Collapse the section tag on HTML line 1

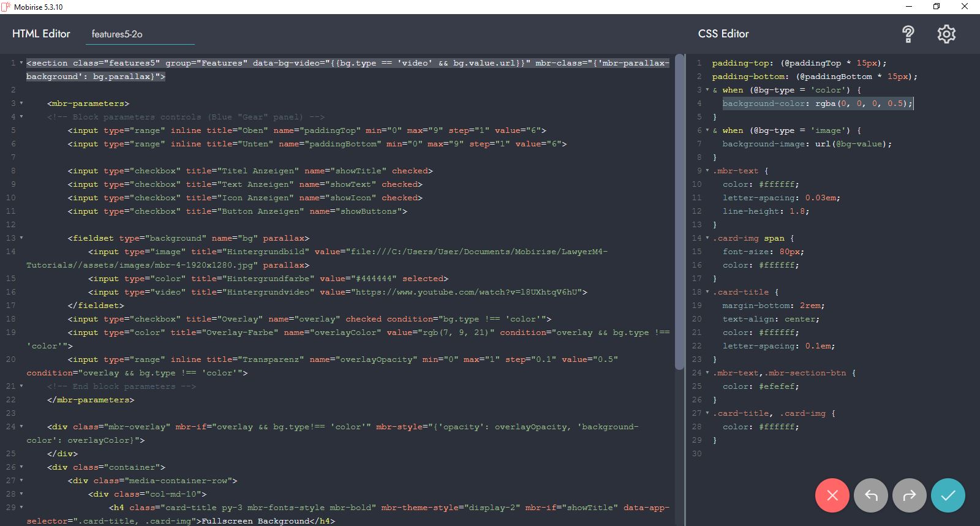[x=21, y=63]
